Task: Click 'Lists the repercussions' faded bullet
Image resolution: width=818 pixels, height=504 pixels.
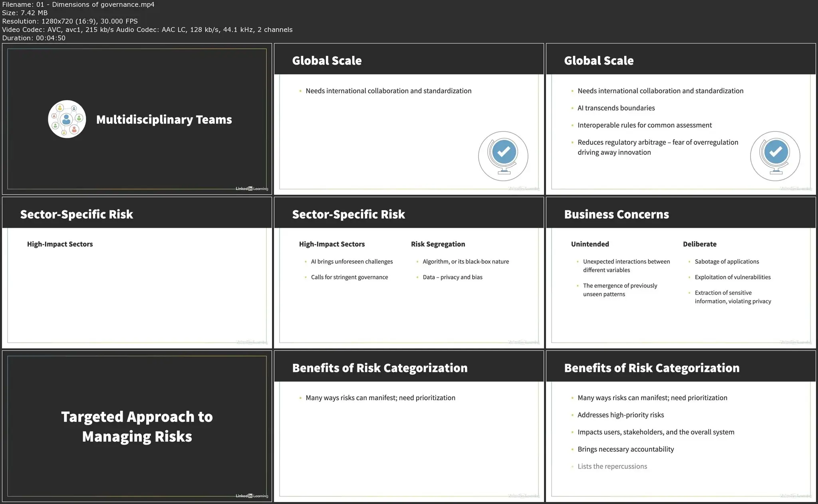Action: (612, 466)
